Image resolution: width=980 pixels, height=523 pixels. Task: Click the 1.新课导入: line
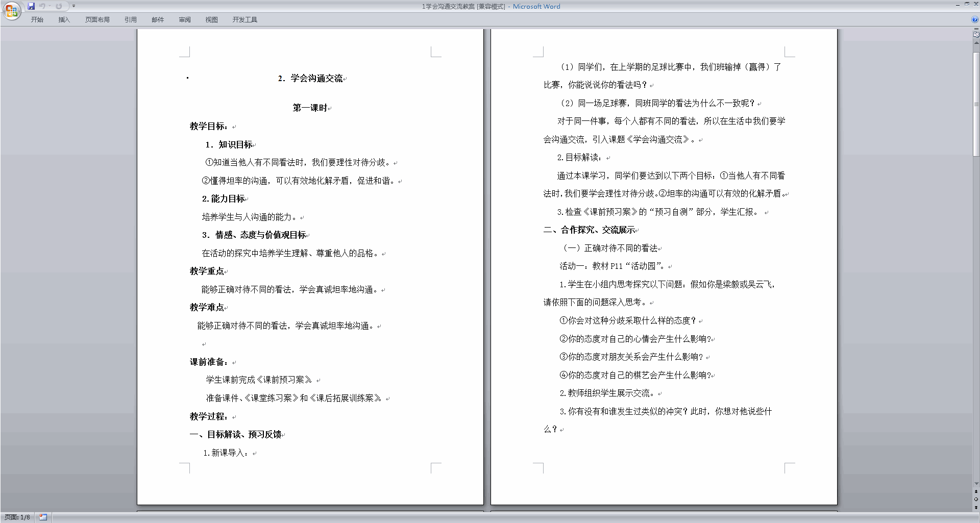[226, 453]
